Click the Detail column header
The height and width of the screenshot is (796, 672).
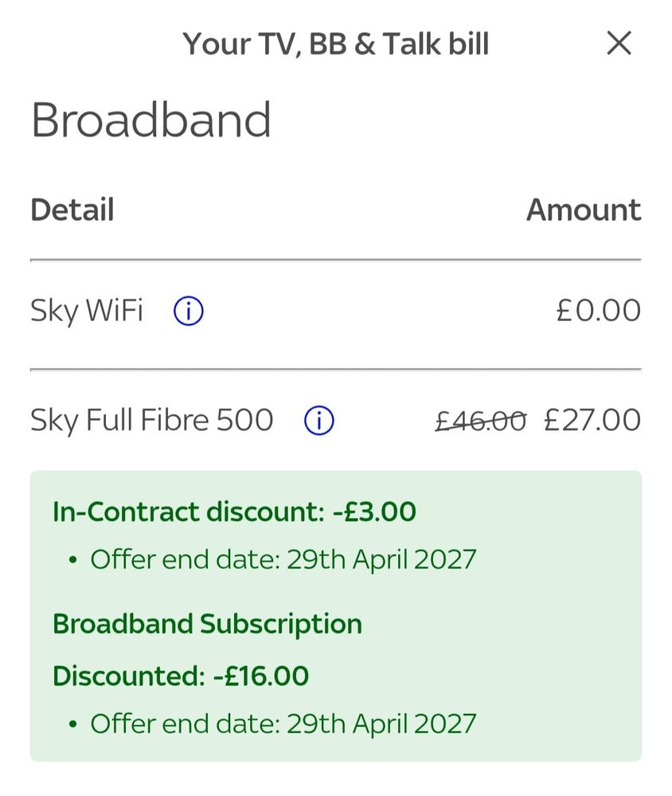72,210
